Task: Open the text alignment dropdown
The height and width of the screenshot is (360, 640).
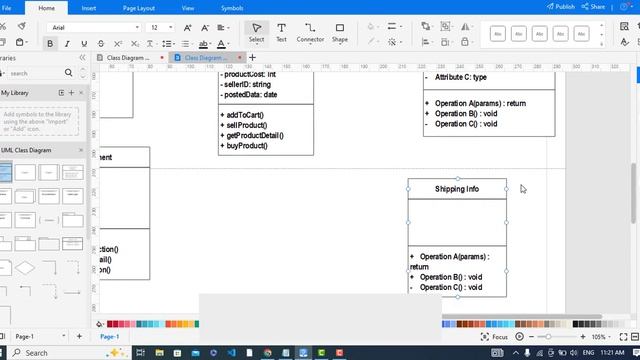Action: pos(223,28)
